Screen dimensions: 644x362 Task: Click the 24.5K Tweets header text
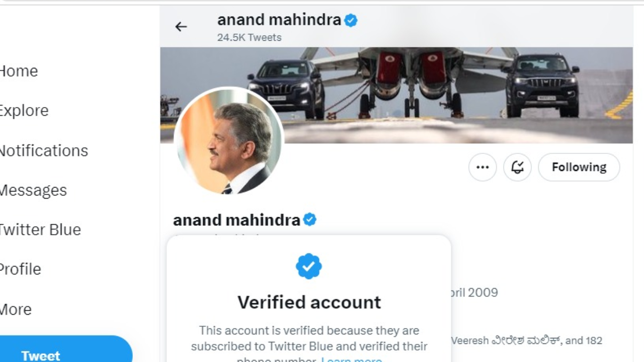pos(249,38)
